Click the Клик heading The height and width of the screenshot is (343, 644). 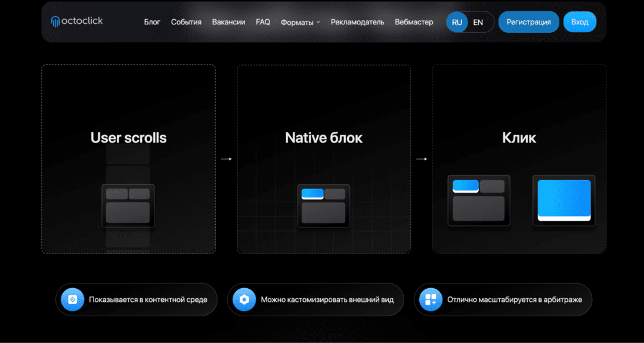(x=519, y=138)
